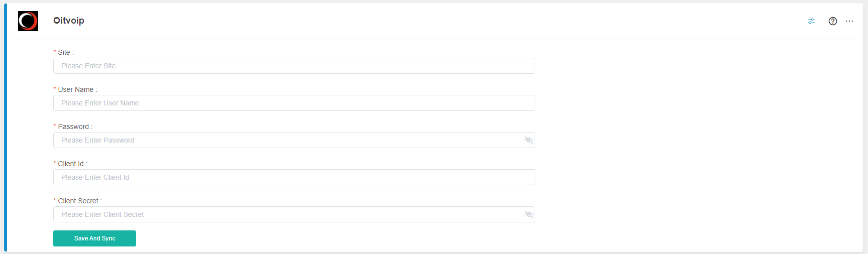Click the Save And Sync button

click(94, 238)
